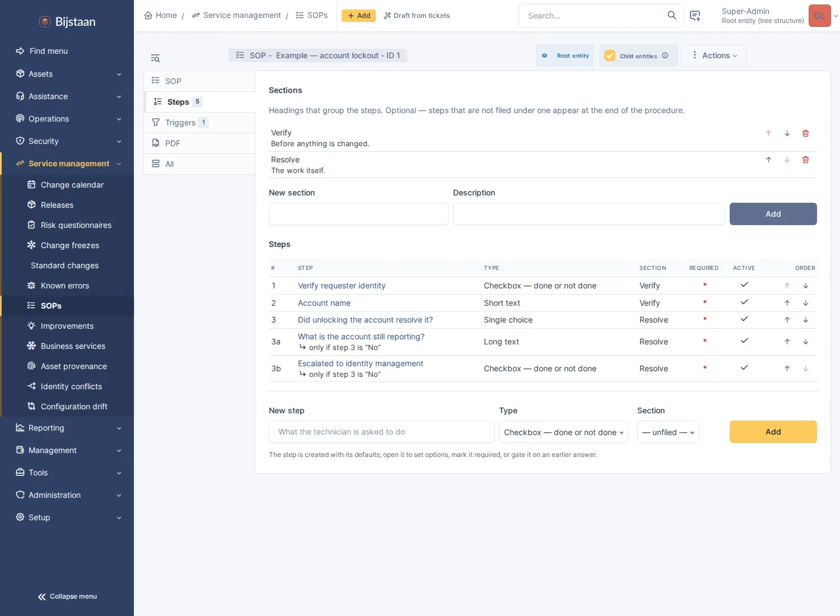The height and width of the screenshot is (616, 840).
Task: Click the Add section button
Action: (x=773, y=214)
